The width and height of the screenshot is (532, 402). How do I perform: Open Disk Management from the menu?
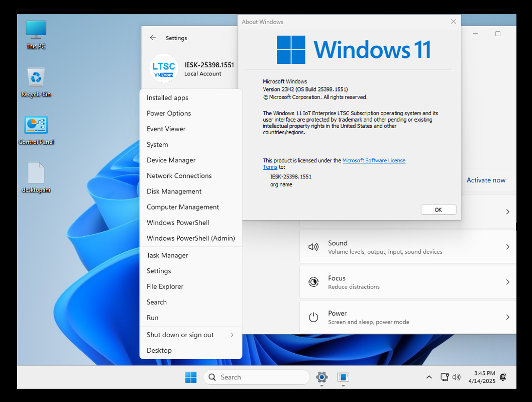(191, 191)
